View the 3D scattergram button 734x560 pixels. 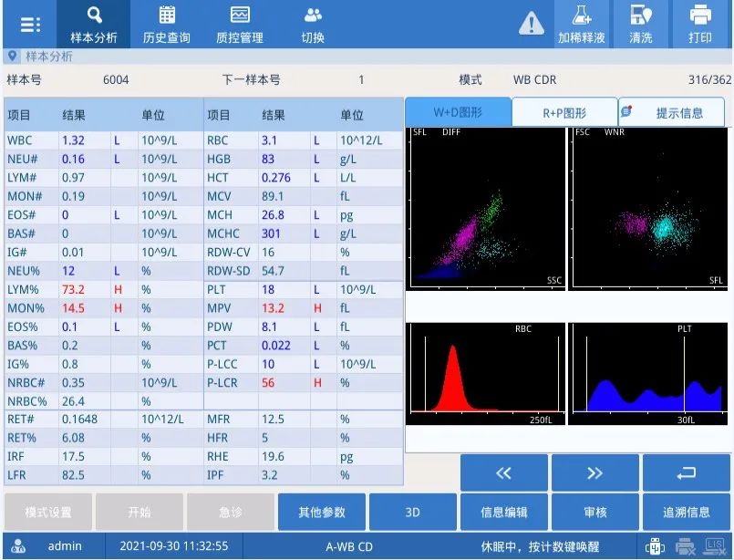pyautogui.click(x=412, y=513)
